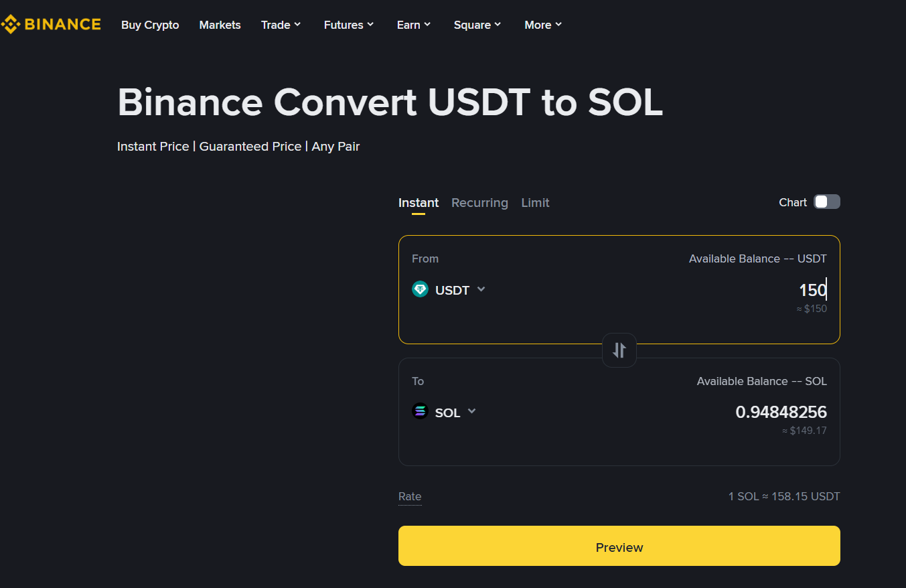The height and width of the screenshot is (588, 906).
Task: Click the Binance logo
Action: 51,25
